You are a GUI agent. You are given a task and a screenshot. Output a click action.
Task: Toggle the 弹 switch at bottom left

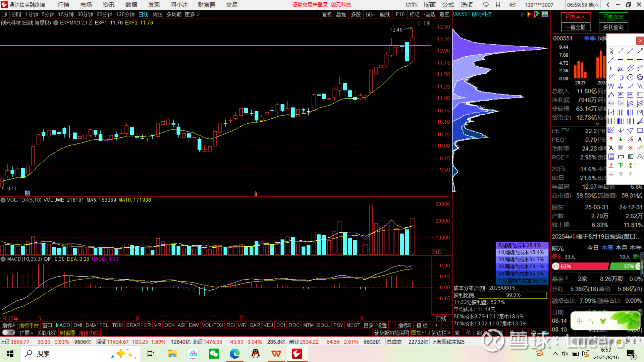pos(8,333)
